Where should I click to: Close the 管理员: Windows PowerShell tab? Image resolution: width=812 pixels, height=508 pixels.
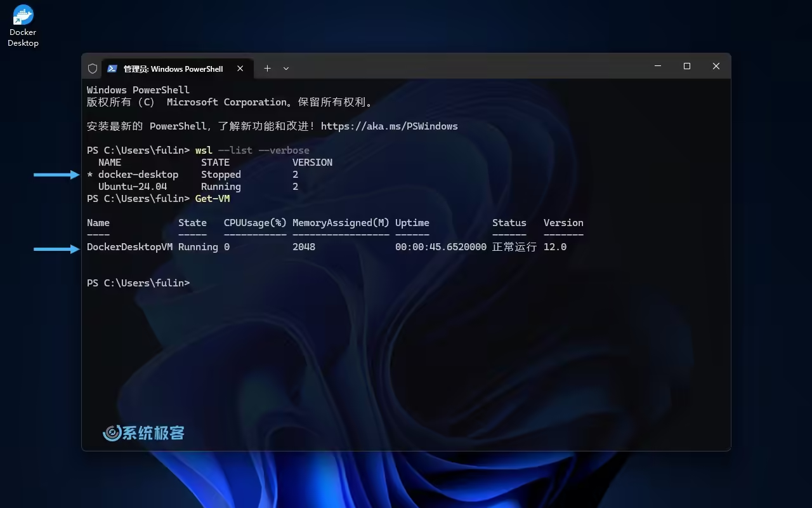tap(240, 69)
